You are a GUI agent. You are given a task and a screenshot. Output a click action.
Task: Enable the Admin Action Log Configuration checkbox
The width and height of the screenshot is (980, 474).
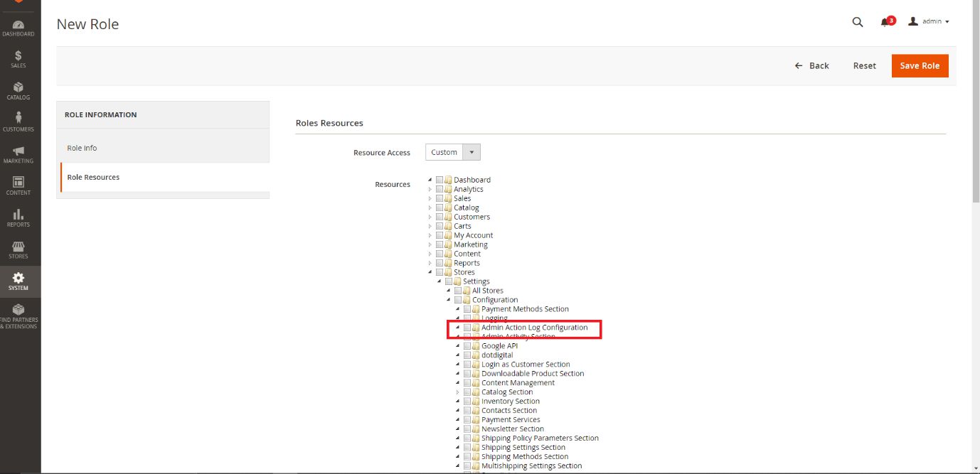pos(467,328)
